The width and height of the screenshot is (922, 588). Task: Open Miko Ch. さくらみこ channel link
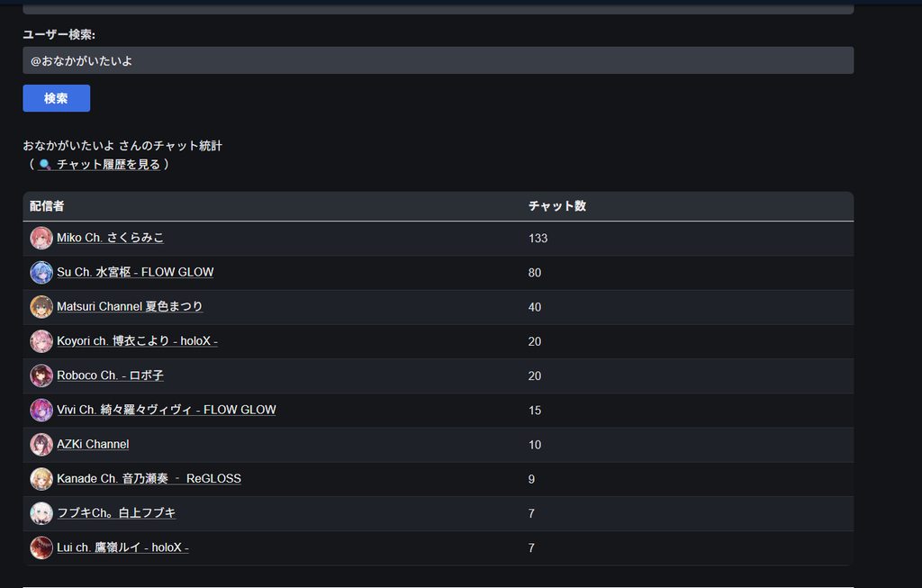pos(110,238)
